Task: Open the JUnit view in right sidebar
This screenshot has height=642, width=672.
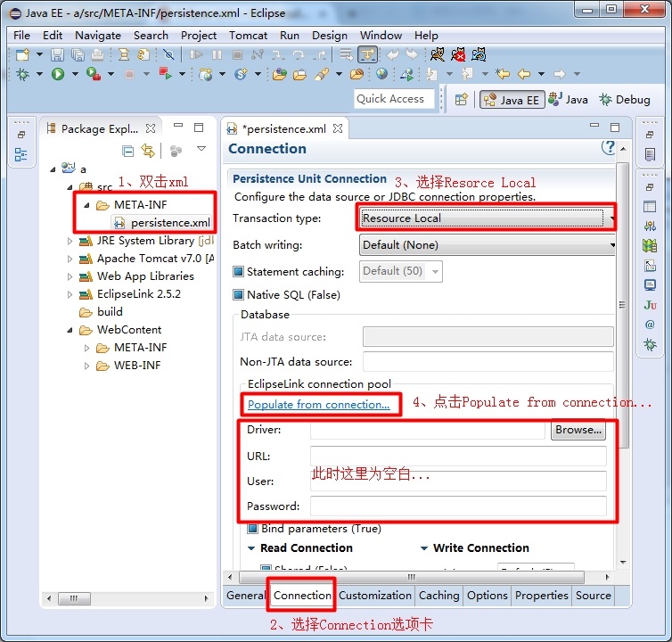Action: click(x=650, y=304)
